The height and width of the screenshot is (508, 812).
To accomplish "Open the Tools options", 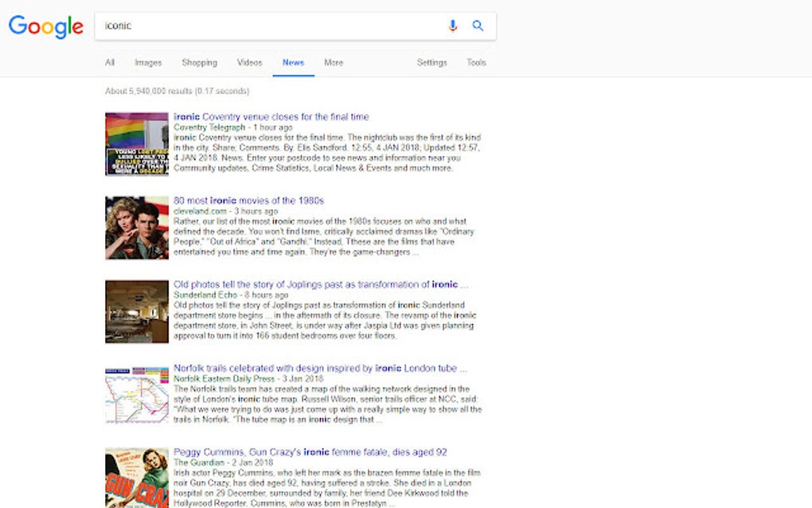I will [x=476, y=62].
